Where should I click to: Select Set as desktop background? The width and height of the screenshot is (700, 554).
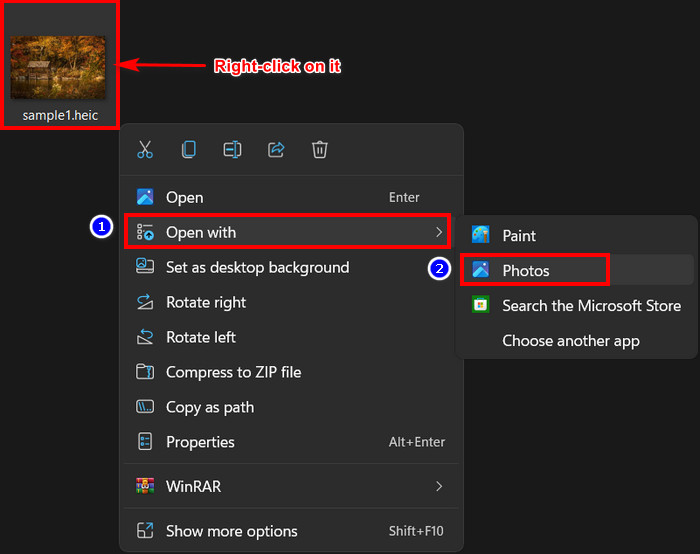pyautogui.click(x=292, y=267)
